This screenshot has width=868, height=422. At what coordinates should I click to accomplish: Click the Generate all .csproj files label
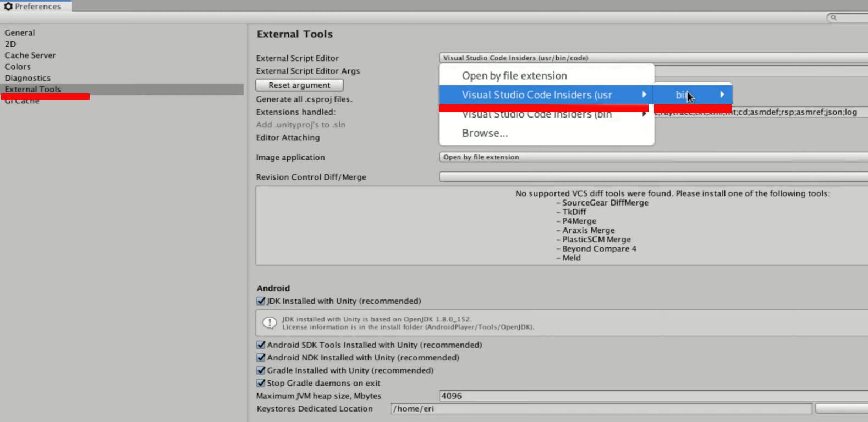(304, 99)
